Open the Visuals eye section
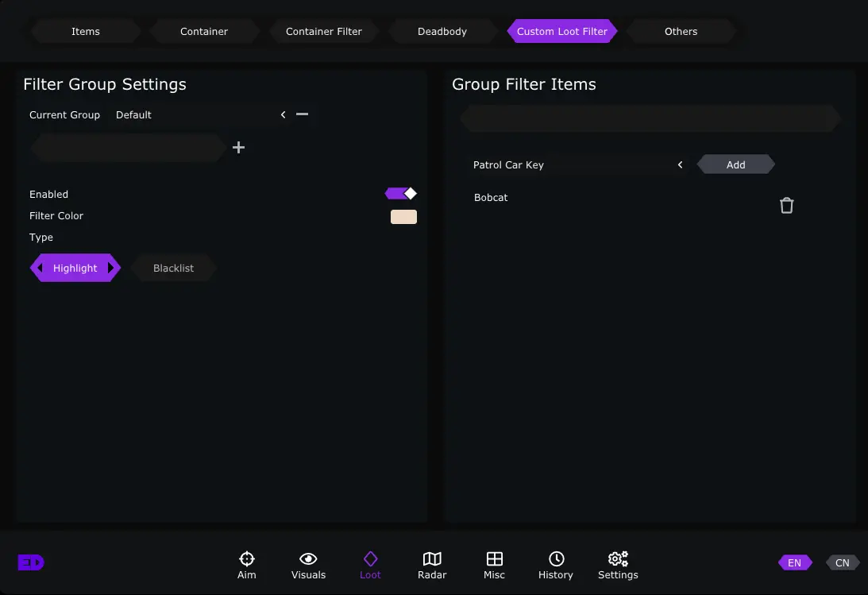This screenshot has width=868, height=595. pos(308,565)
